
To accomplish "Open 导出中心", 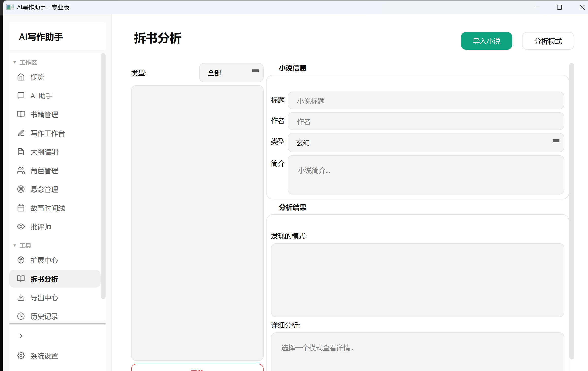I will click(55, 298).
